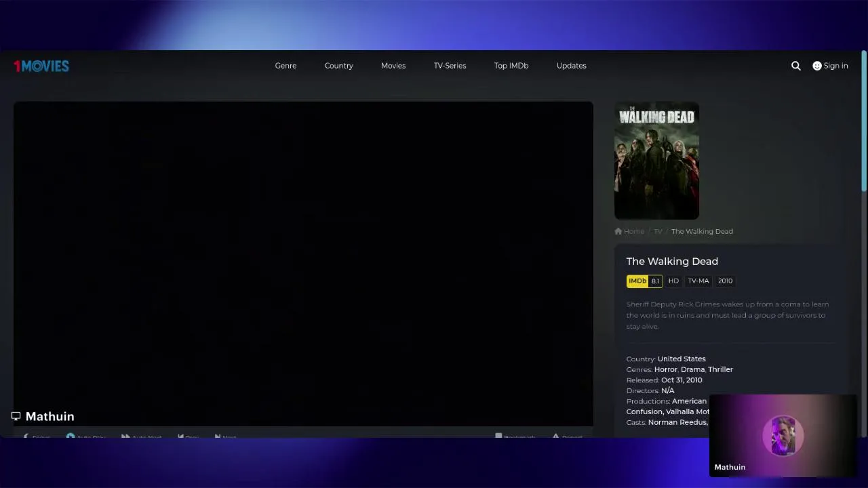Click the 1MOVIES logo
The width and height of the screenshot is (868, 488).
click(x=41, y=66)
